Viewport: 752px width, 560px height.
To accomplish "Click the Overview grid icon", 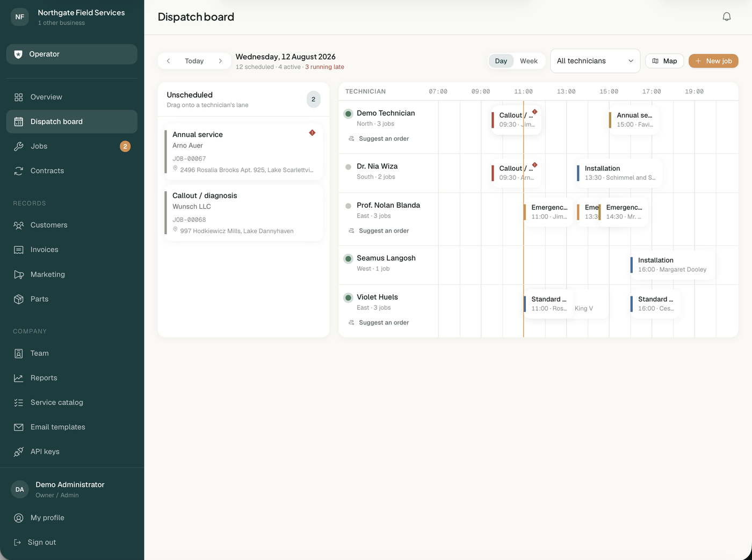I will click(x=19, y=97).
